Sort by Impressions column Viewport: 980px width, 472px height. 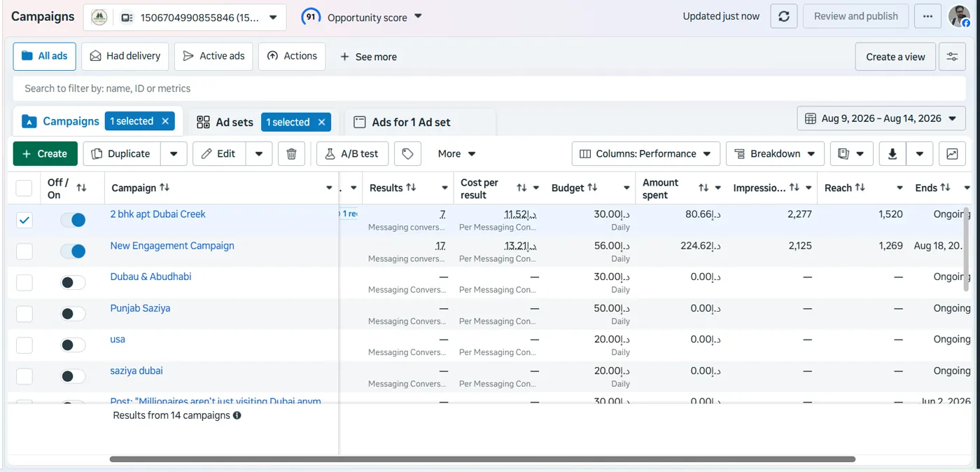[x=794, y=188]
